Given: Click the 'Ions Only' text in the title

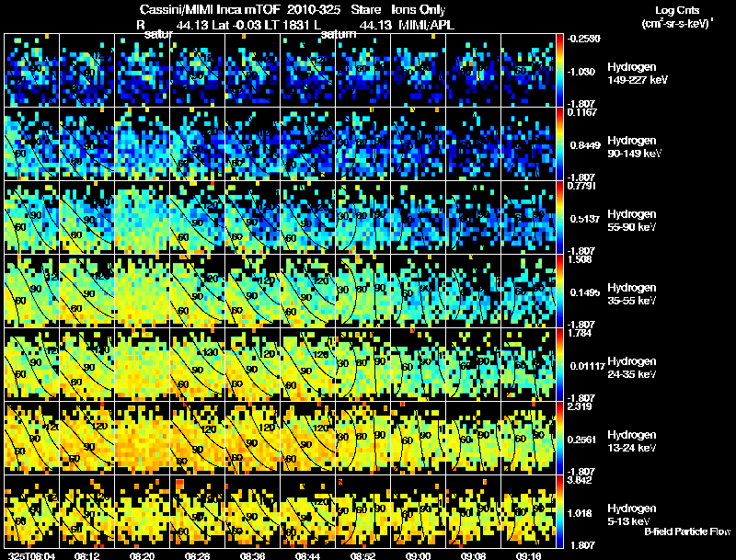Looking at the screenshot, I should point(419,9).
